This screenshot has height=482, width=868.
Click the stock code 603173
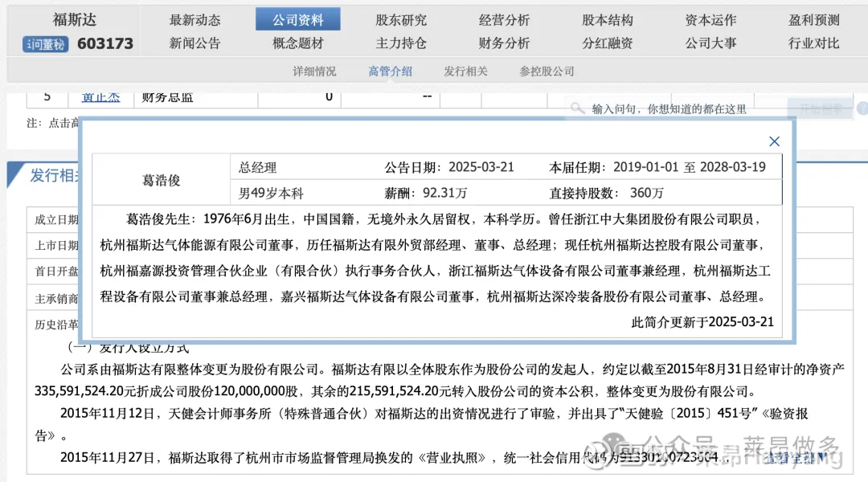click(x=105, y=43)
